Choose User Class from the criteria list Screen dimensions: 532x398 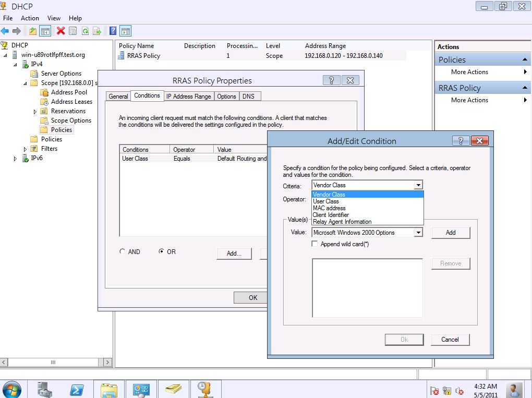tap(368, 201)
